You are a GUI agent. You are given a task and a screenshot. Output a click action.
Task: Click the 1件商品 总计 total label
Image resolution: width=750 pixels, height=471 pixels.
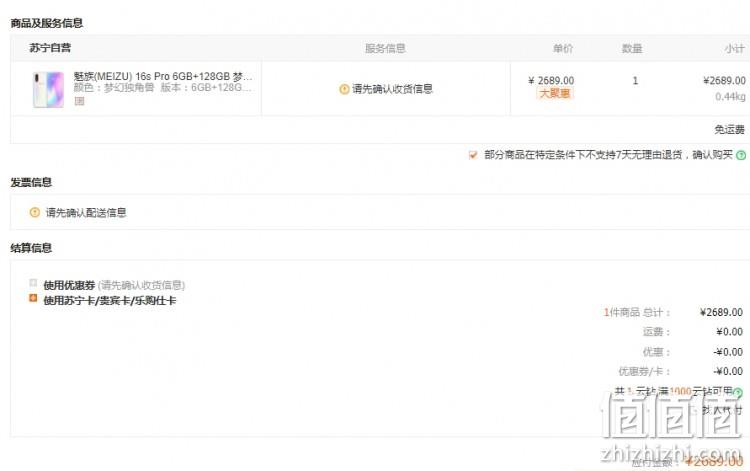click(637, 312)
